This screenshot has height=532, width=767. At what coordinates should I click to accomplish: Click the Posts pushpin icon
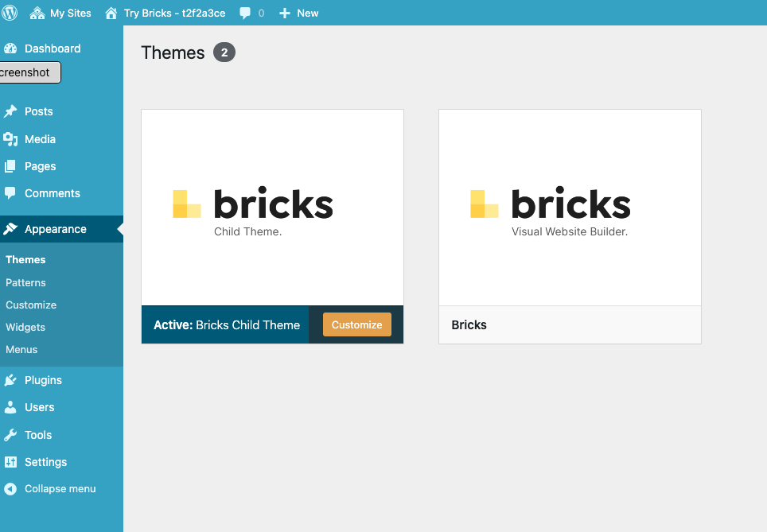[10, 111]
